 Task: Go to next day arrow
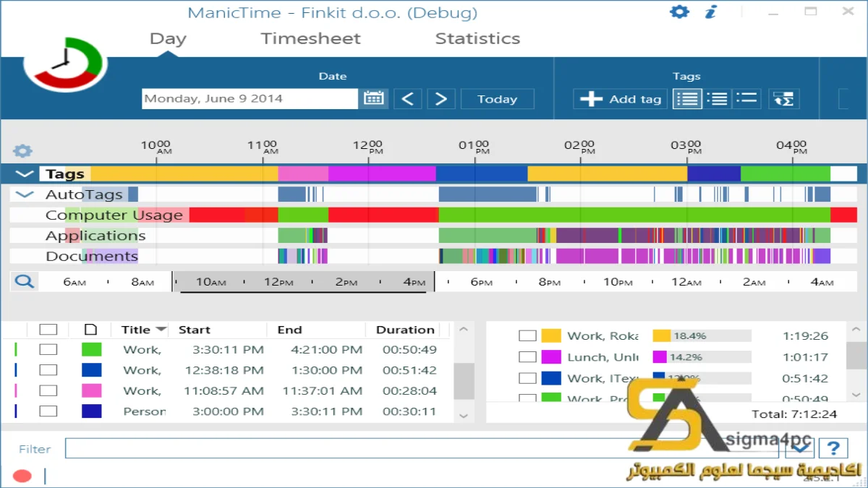tap(441, 98)
